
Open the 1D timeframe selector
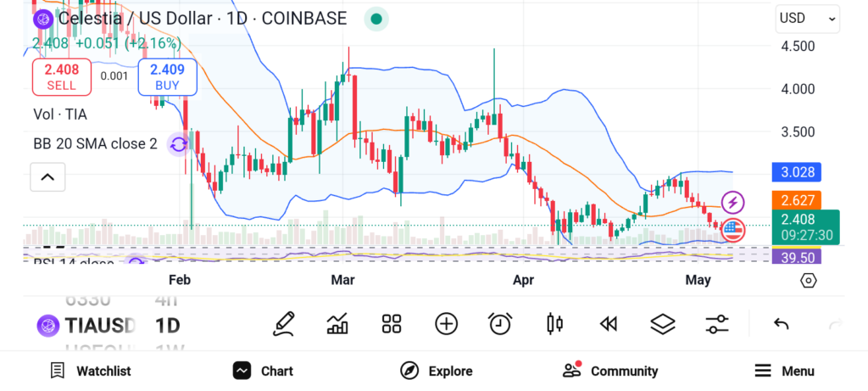[x=167, y=325]
